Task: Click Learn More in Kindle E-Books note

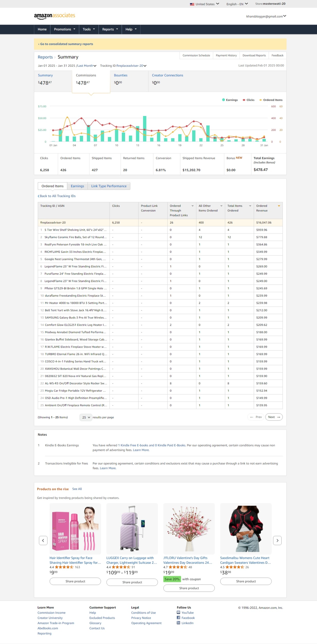Action: click(x=141, y=450)
